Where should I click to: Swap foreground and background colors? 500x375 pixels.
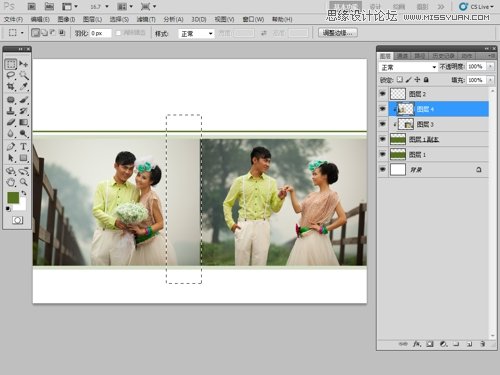(24, 193)
